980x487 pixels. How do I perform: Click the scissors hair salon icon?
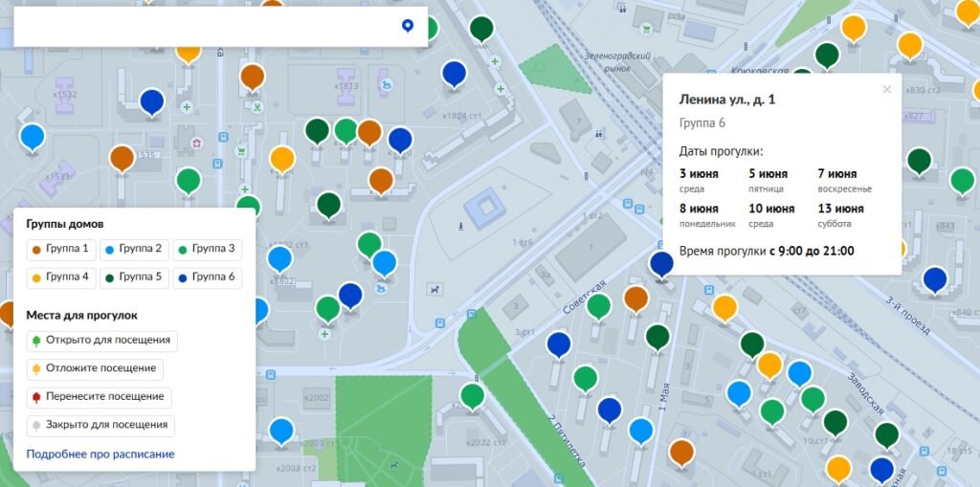click(x=256, y=107)
